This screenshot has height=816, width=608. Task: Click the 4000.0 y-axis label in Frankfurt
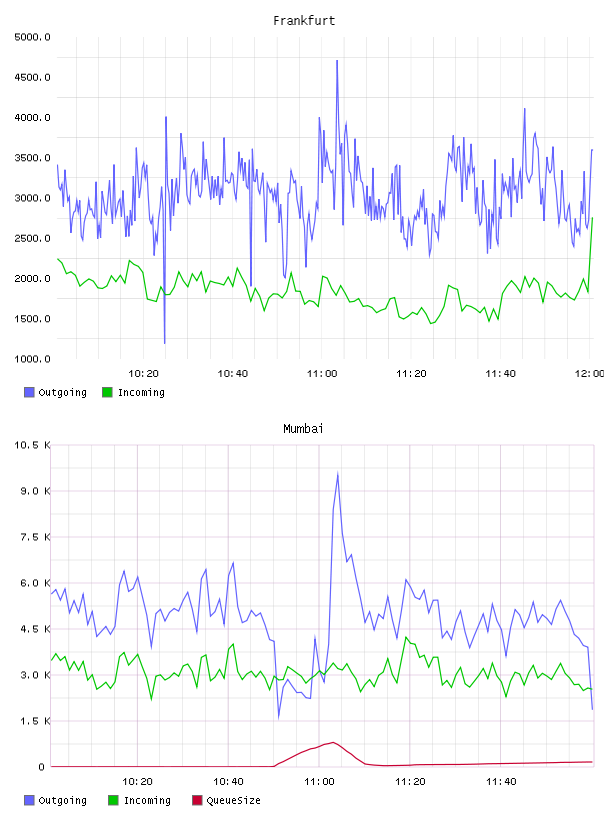pyautogui.click(x=32, y=118)
